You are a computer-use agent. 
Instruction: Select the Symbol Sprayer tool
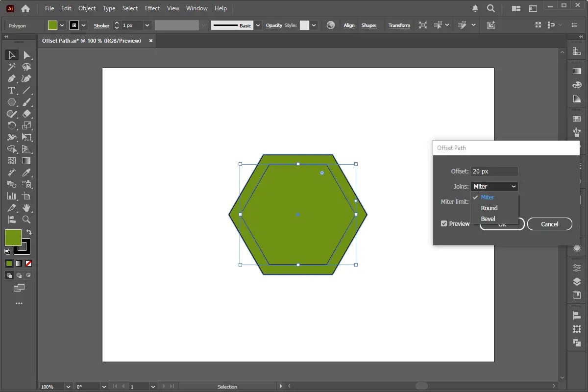[27, 184]
